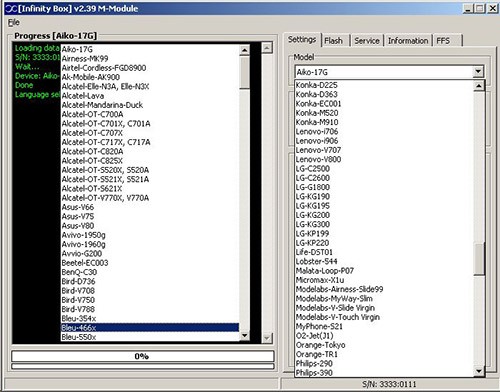500x392 pixels.
Task: Click left model list scrollbar thumb
Action: [x=244, y=72]
